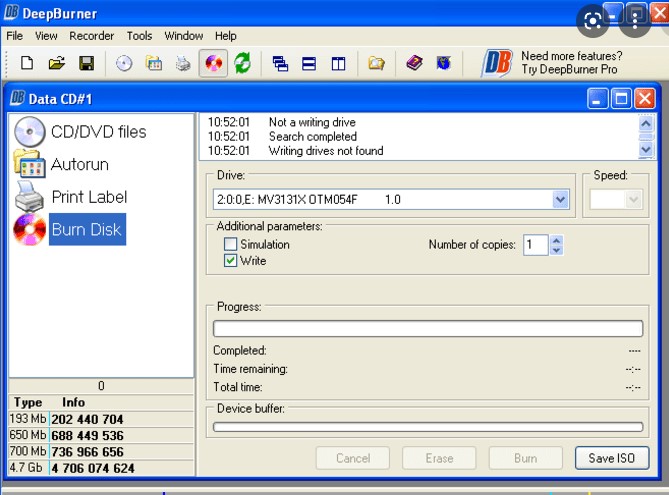Enable the Simulation checkbox

click(x=230, y=244)
